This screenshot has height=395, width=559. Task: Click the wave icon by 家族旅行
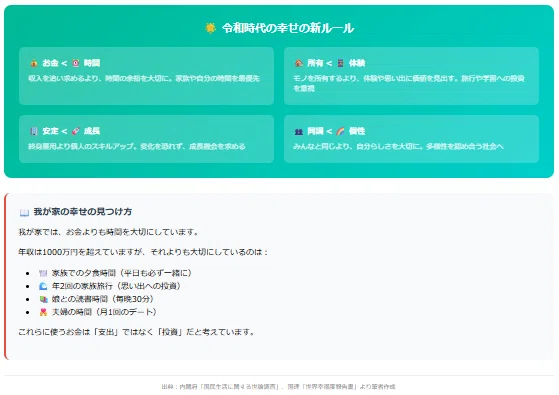[43, 286]
